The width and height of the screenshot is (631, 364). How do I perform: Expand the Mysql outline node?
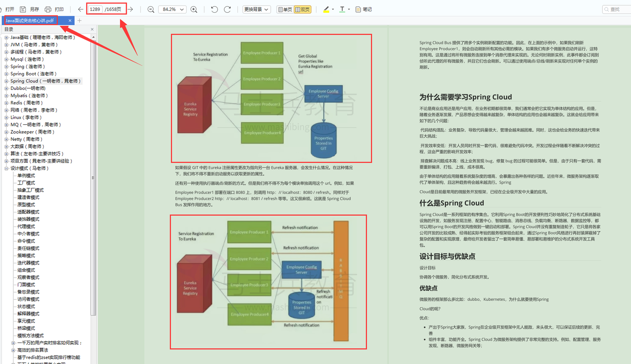[x=7, y=59]
